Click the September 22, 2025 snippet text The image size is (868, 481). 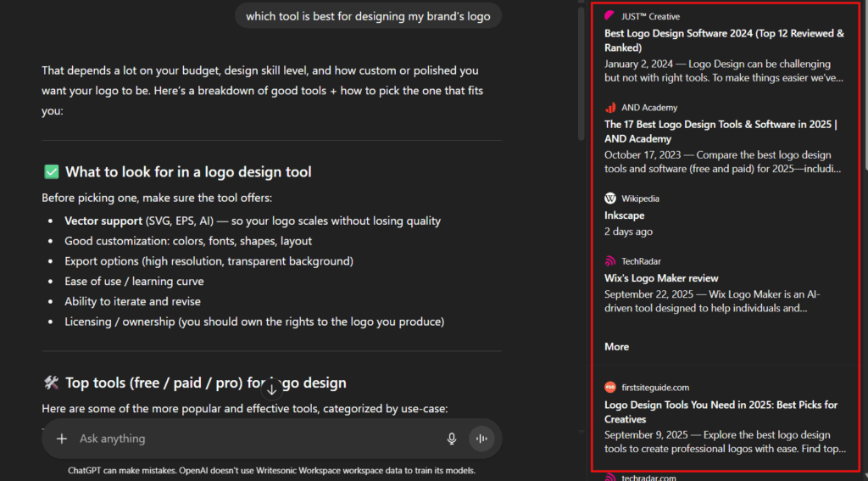712,301
